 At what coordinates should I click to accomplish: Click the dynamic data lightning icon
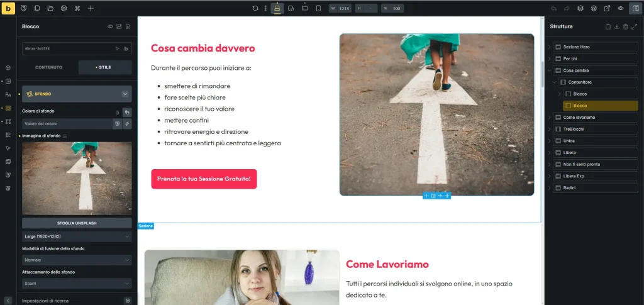pyautogui.click(x=127, y=123)
